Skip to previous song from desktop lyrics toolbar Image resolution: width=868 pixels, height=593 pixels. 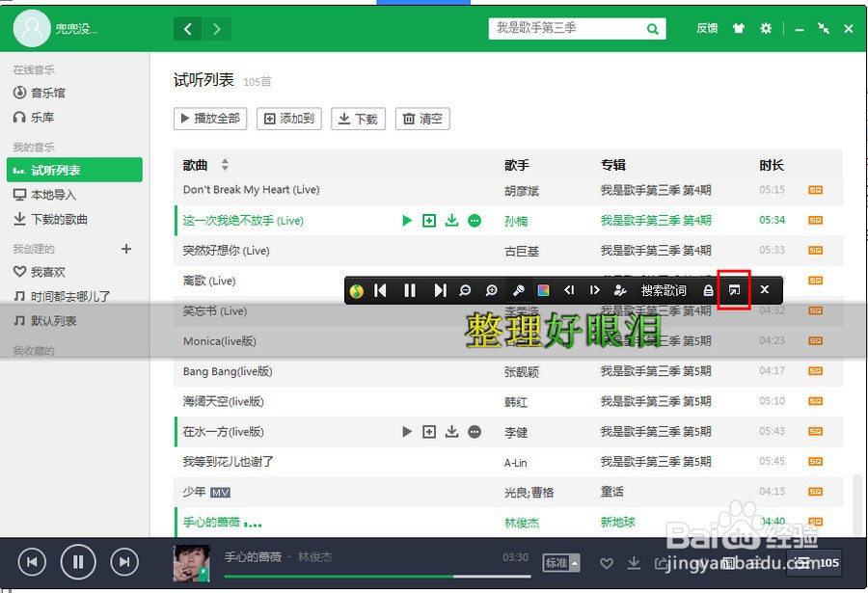[x=380, y=290]
